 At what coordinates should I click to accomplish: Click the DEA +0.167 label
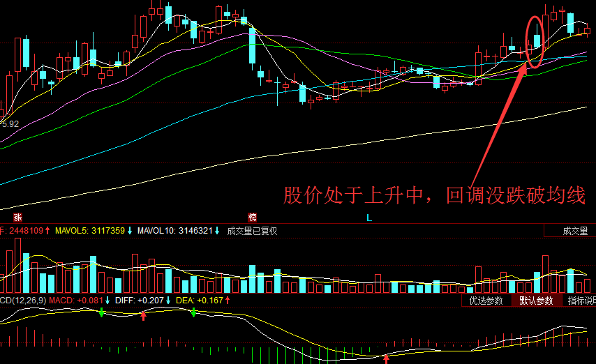tap(200, 300)
